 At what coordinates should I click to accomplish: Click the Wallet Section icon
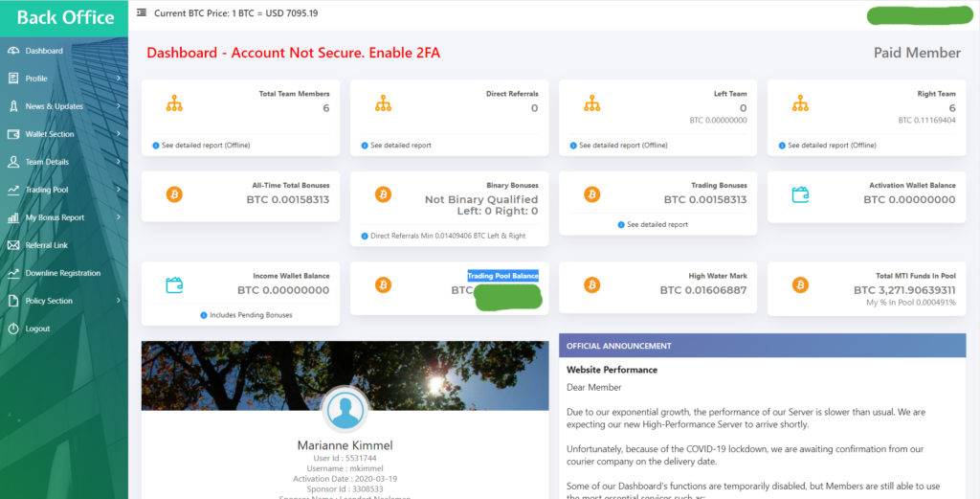(13, 134)
